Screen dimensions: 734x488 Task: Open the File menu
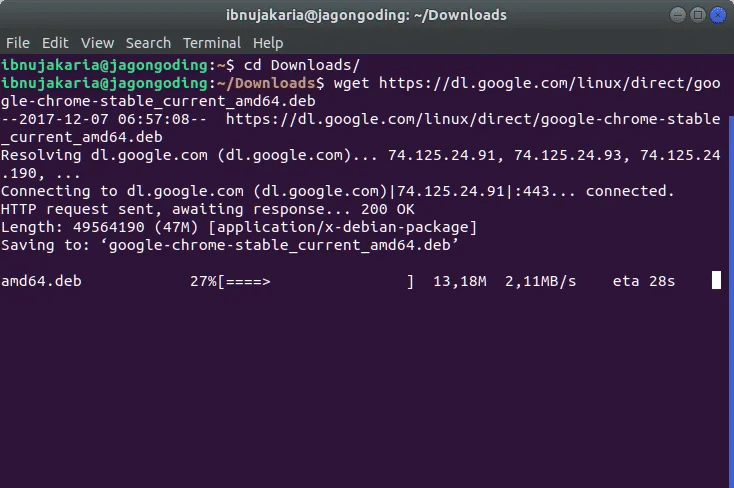[x=18, y=43]
